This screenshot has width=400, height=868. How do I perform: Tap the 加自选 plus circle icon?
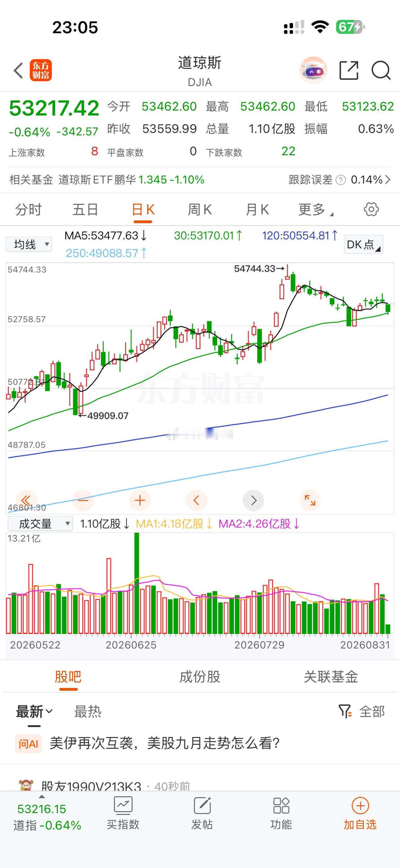pos(360,805)
